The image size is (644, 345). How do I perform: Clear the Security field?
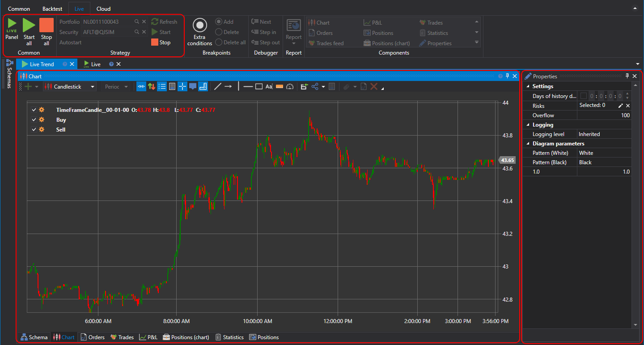144,32
